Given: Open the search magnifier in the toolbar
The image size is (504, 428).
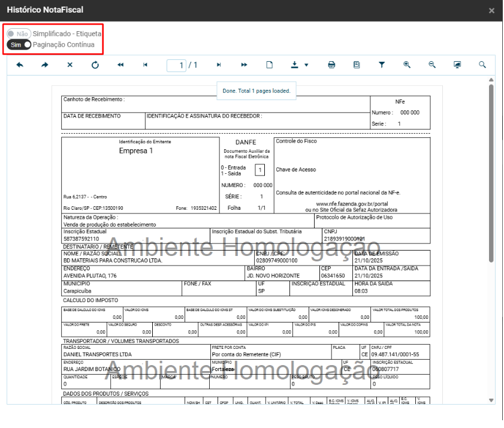Looking at the screenshot, I should point(482,65).
